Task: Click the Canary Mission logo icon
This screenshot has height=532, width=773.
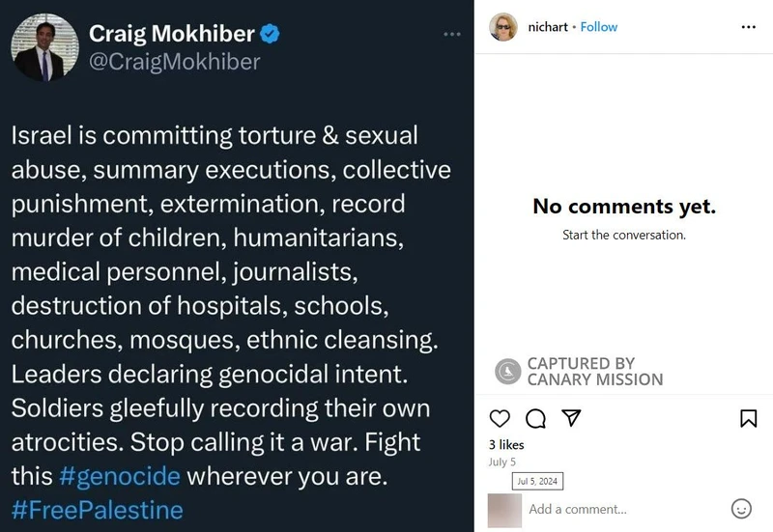Action: [508, 372]
